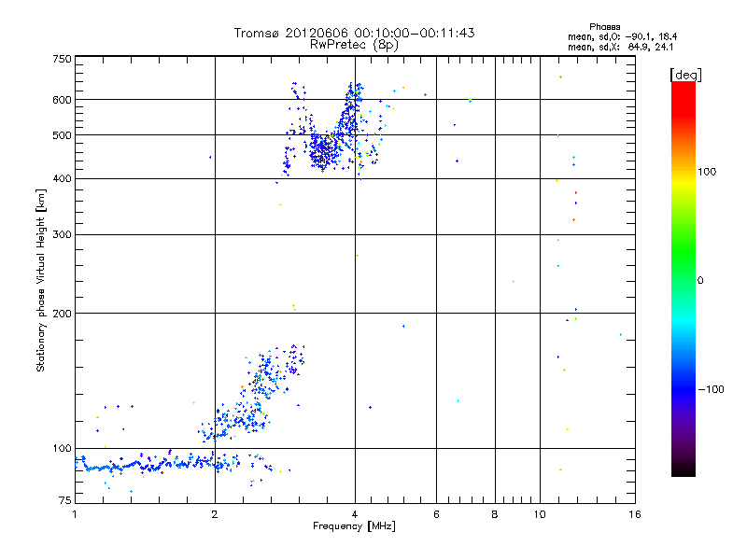Click the 'mean, sd,O: -90.1, 18.4' line
747x560 pixels.
click(622, 36)
